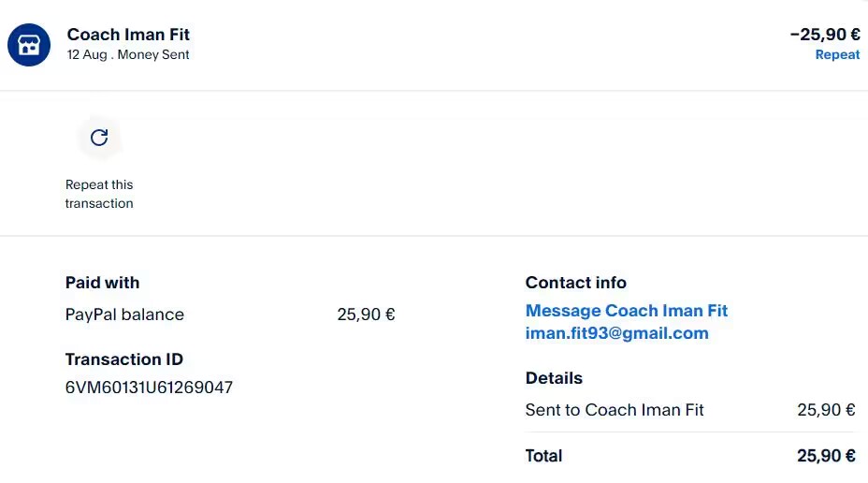
Task: Click the "Paid with" heading
Action: click(x=102, y=283)
